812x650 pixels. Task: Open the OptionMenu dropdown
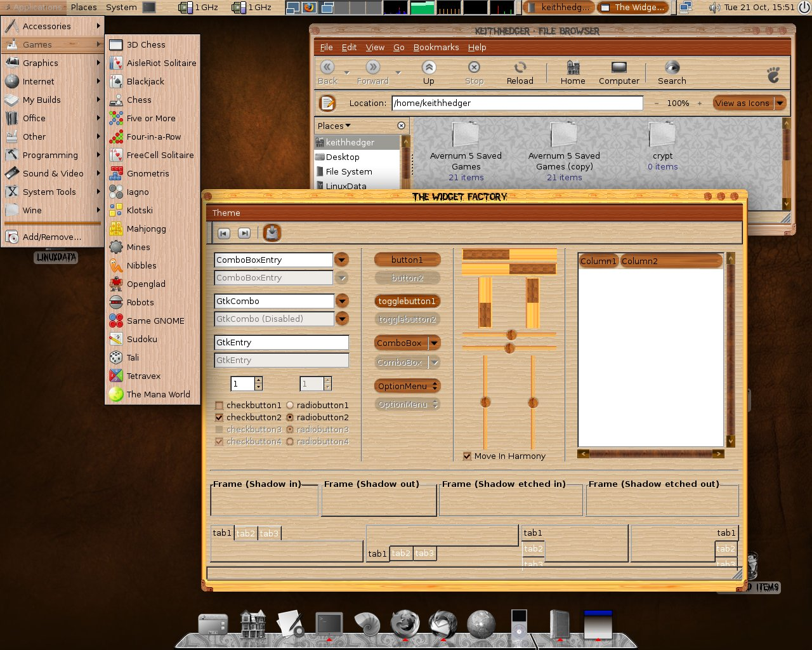(x=407, y=386)
